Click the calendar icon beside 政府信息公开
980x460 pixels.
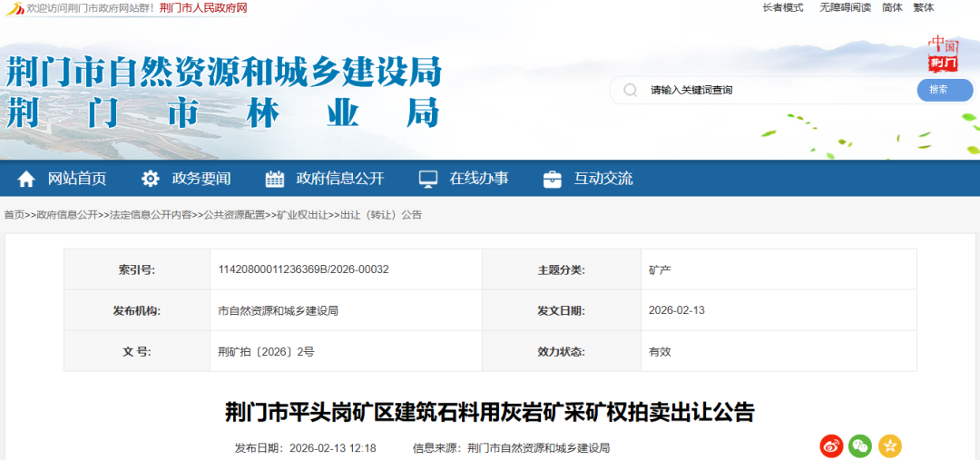275,179
